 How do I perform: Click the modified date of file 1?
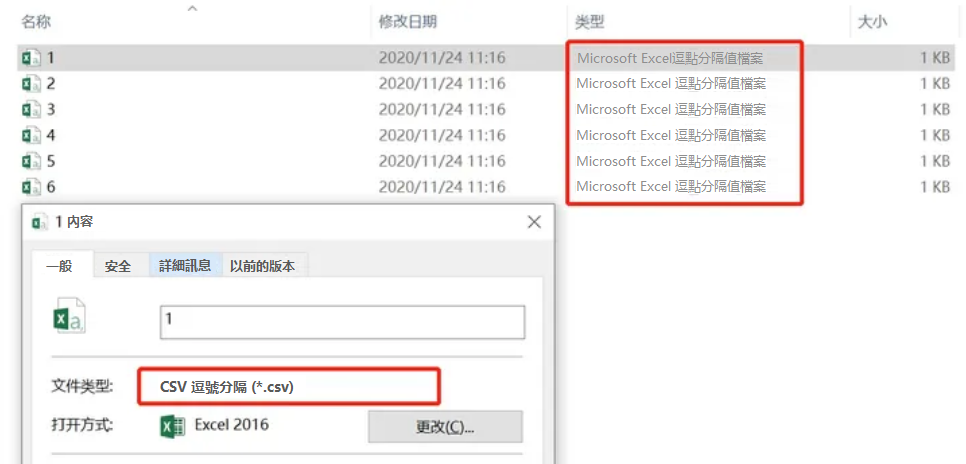coord(442,58)
